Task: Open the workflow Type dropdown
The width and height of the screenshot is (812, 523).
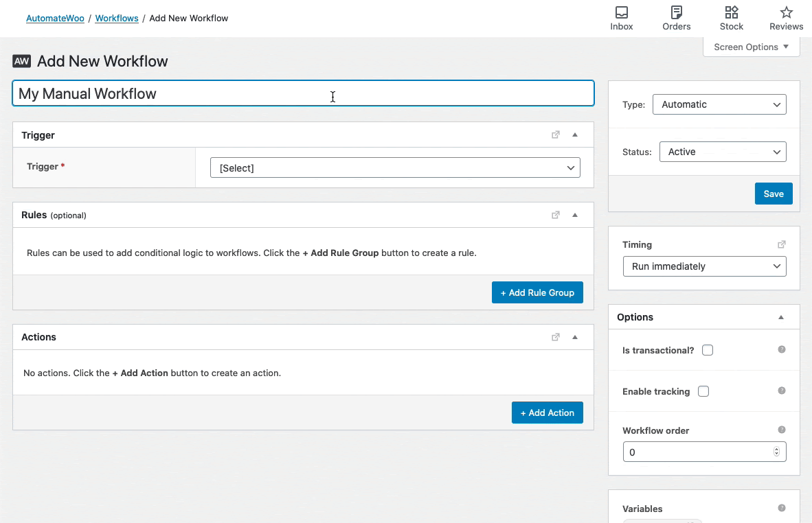Action: tap(719, 104)
